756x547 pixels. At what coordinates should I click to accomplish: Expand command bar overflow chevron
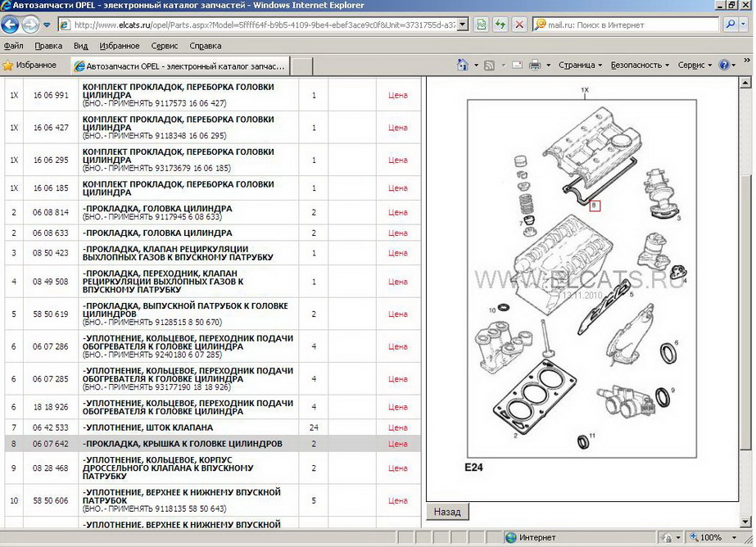click(x=747, y=61)
